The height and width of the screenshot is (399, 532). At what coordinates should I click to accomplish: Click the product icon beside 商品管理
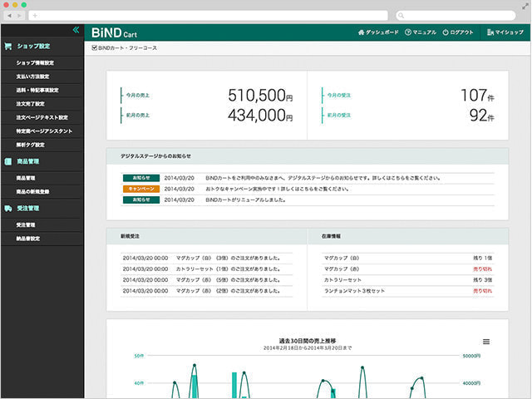pyautogui.click(x=8, y=161)
